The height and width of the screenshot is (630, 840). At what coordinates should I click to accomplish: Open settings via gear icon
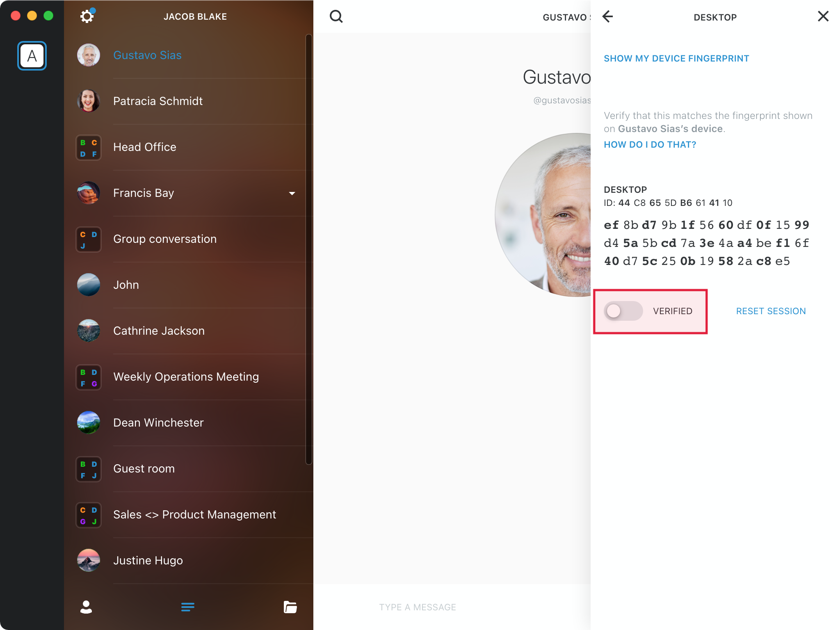click(87, 16)
